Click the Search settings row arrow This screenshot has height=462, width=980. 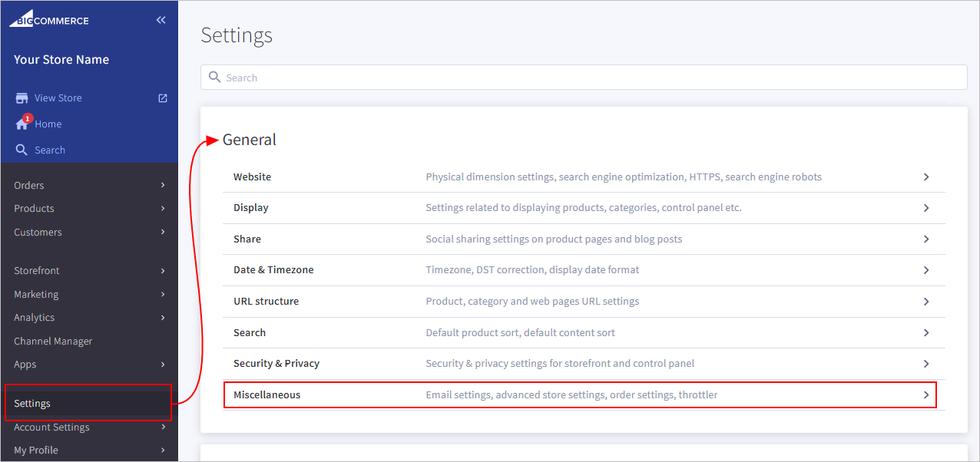pyautogui.click(x=926, y=332)
